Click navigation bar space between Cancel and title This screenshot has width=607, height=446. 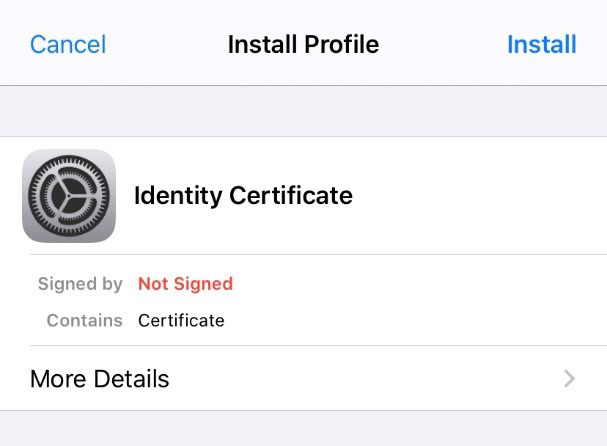pos(166,44)
